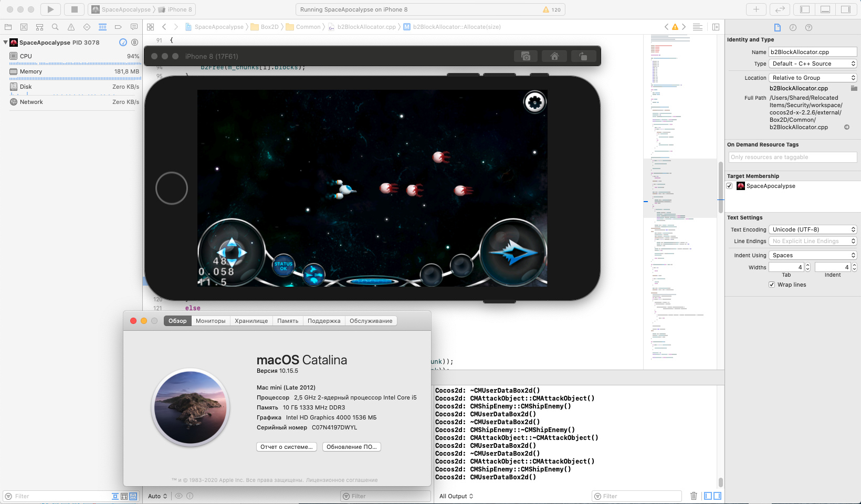Open the report navigator icon
861x504 pixels.
click(134, 27)
